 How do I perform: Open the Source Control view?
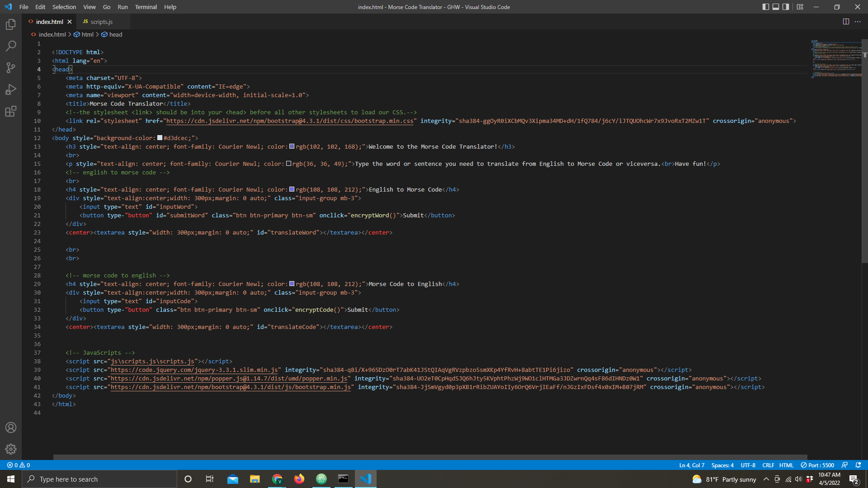coord(11,67)
